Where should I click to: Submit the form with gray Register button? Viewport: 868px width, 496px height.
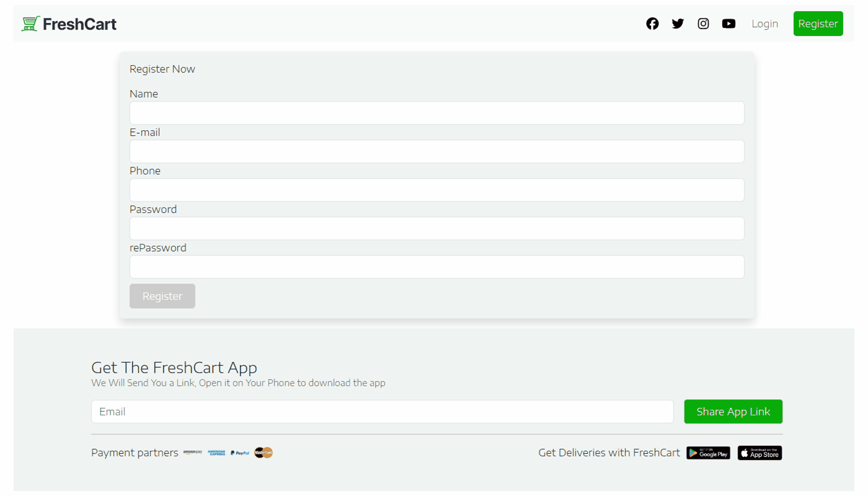click(162, 296)
